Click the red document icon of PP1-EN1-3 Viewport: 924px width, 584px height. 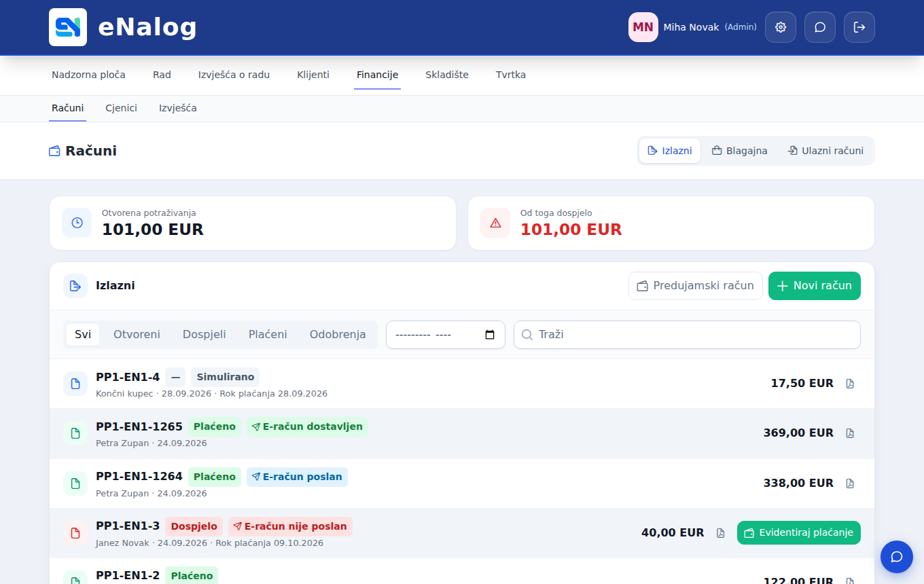coord(75,533)
